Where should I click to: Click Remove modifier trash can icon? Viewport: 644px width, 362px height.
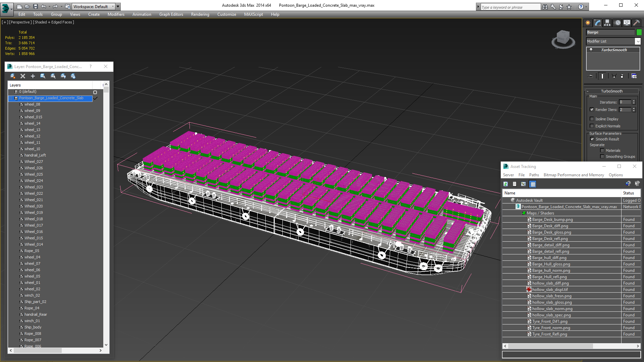(622, 76)
